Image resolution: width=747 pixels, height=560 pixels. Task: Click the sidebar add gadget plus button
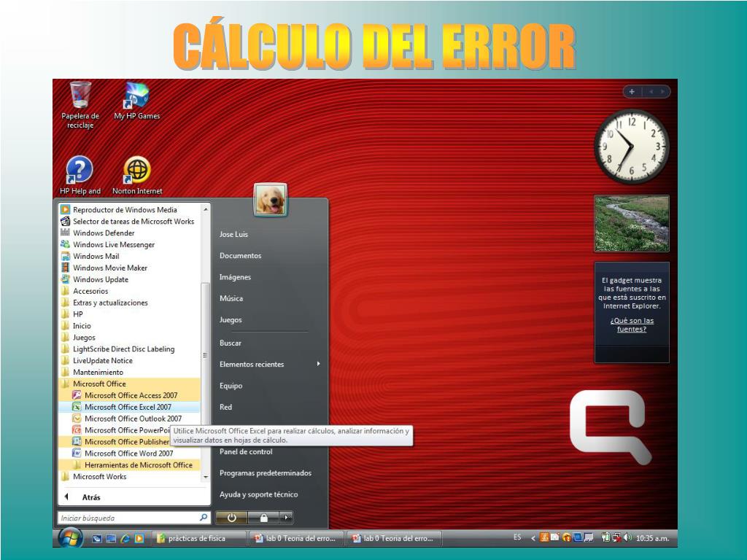click(632, 91)
